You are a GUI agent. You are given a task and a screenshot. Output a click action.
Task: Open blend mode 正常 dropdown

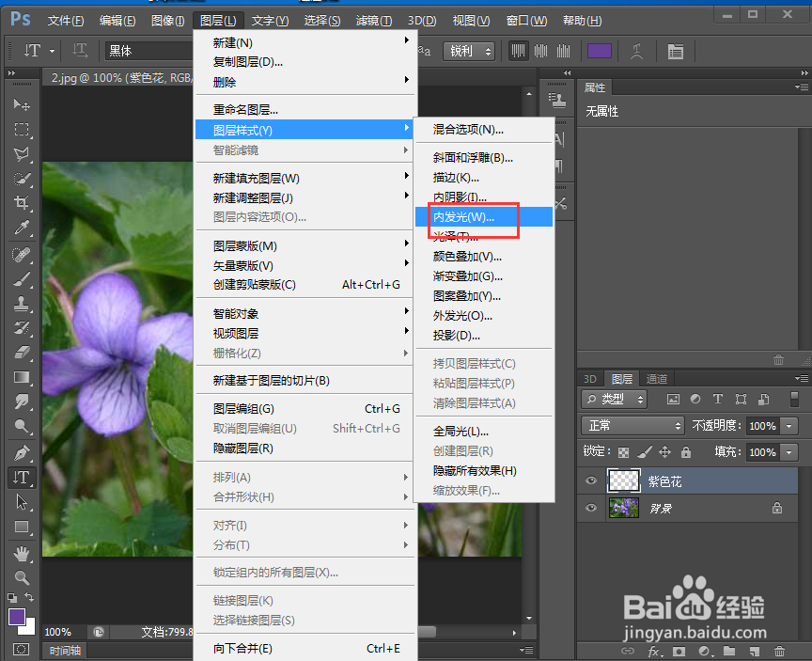click(632, 426)
